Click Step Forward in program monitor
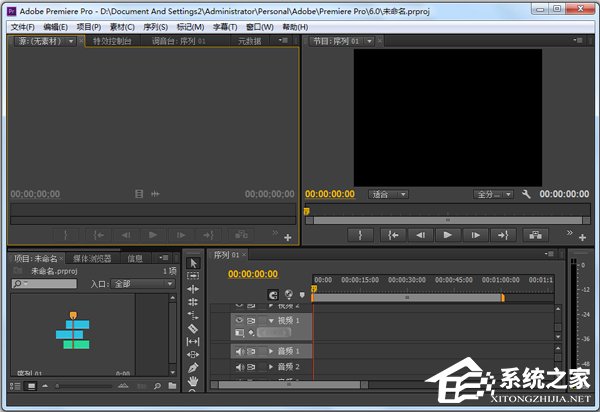Screen dimensions: 600x412 pos(476,234)
